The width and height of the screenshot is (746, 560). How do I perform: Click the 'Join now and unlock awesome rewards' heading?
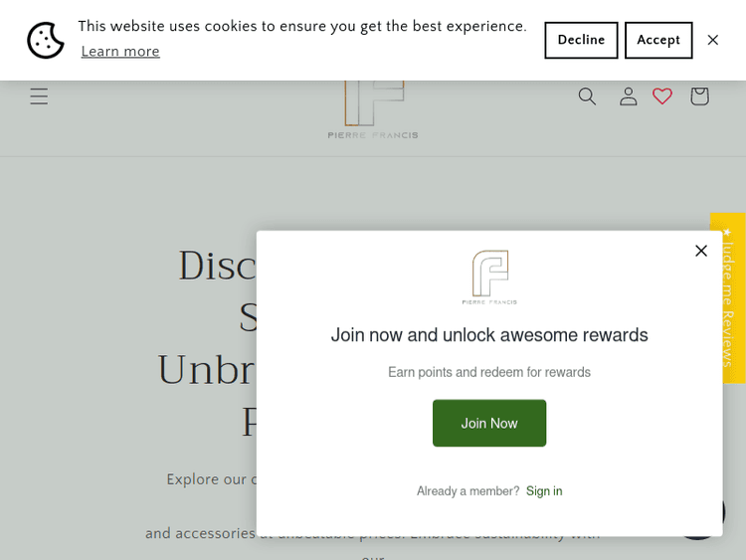point(489,335)
